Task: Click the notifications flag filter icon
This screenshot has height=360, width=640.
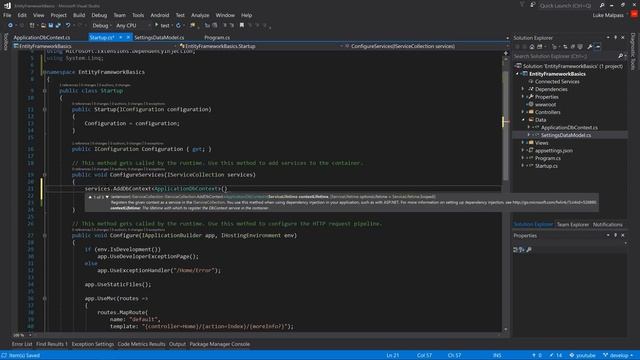Action: 522,5
